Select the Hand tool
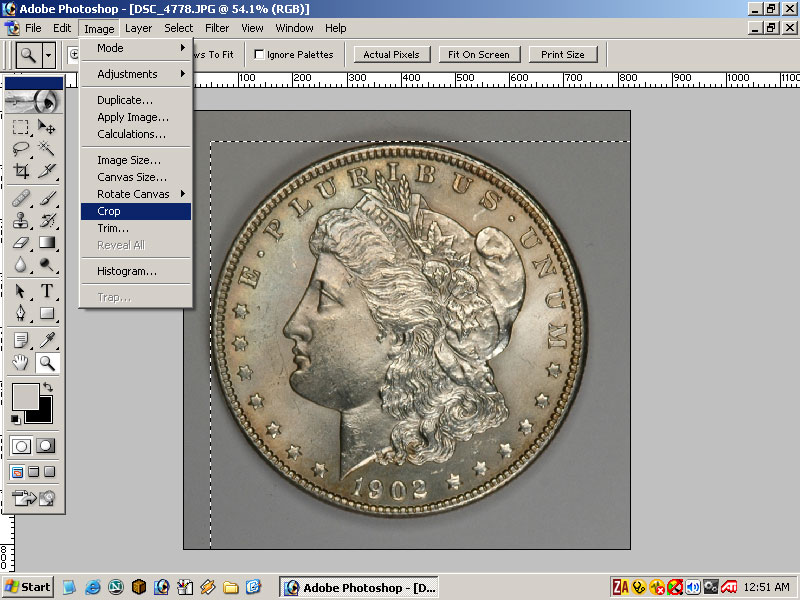Image resolution: width=800 pixels, height=600 pixels. pyautogui.click(x=21, y=363)
